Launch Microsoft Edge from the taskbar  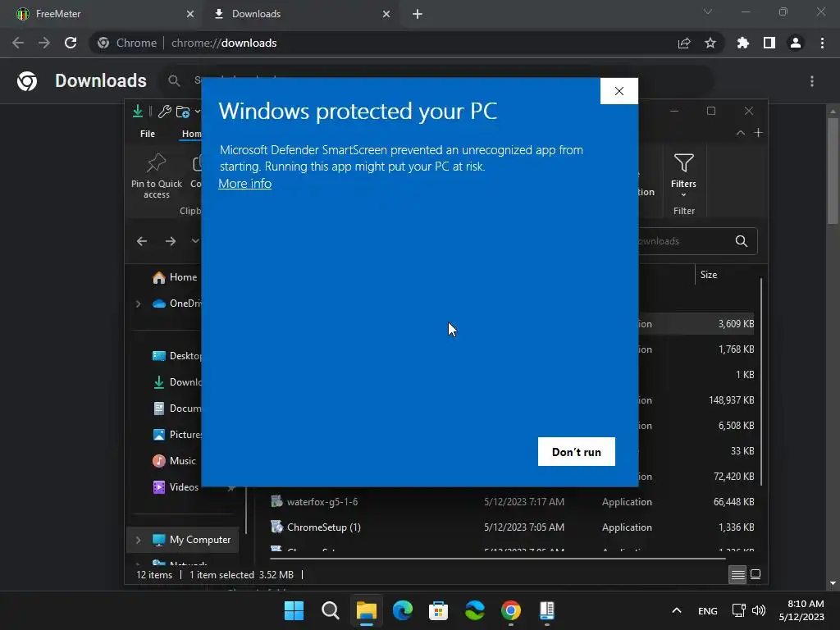(x=402, y=610)
